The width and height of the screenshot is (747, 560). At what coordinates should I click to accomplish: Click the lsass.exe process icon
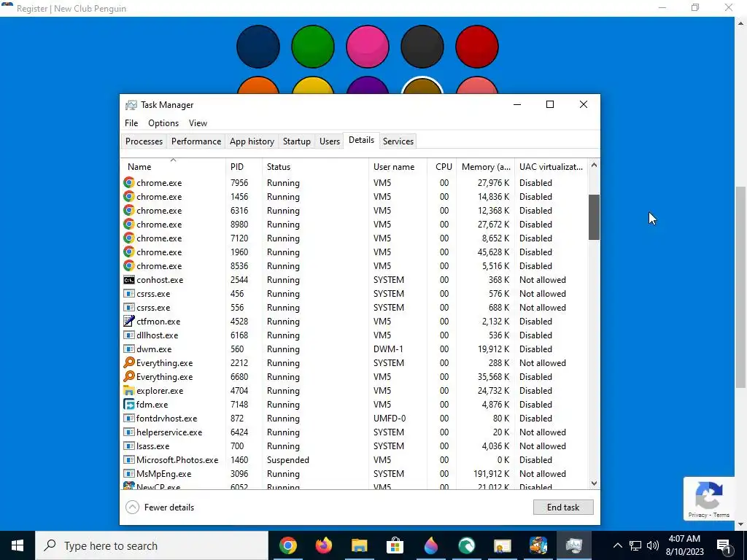[x=128, y=446]
